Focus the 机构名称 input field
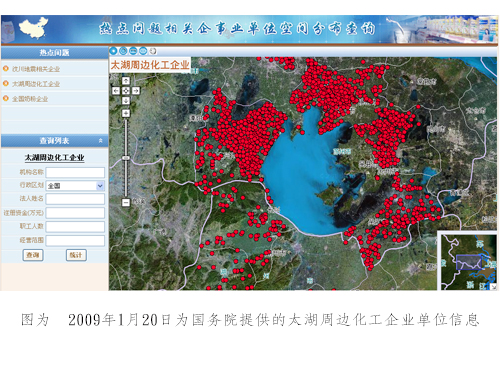 point(75,172)
